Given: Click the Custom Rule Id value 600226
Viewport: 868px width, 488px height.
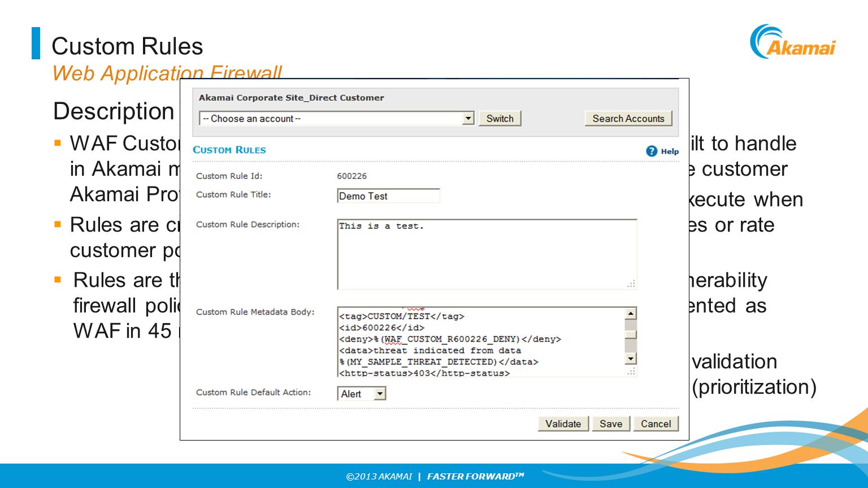Looking at the screenshot, I should click(x=351, y=176).
